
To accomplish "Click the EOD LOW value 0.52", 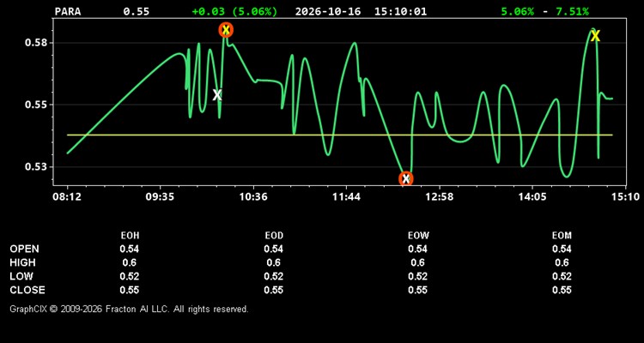I will click(274, 276).
